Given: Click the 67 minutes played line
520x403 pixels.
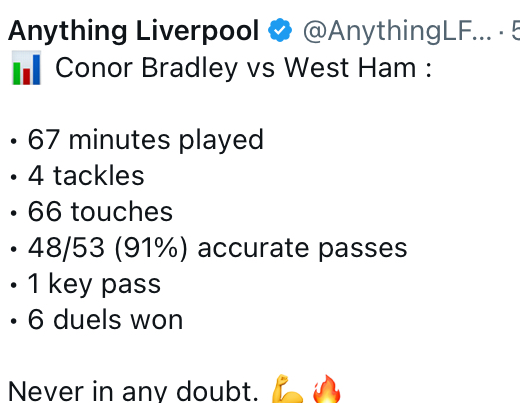Looking at the screenshot, I should [146, 140].
